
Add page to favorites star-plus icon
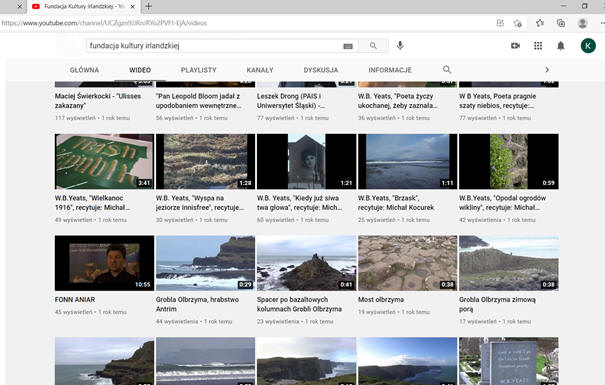click(x=518, y=23)
